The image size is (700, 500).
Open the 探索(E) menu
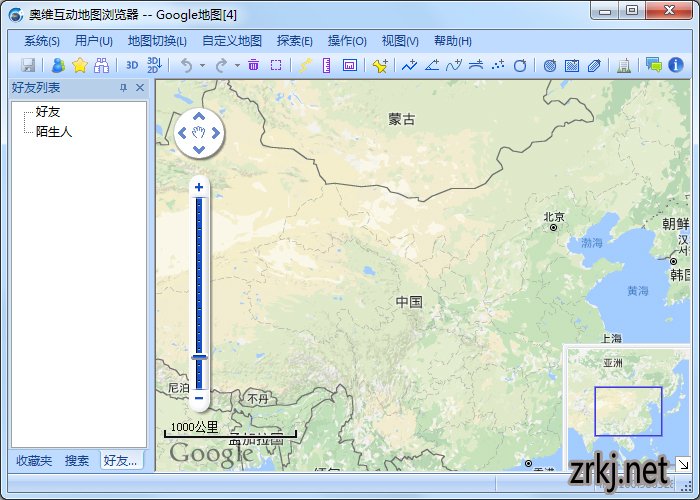point(295,41)
